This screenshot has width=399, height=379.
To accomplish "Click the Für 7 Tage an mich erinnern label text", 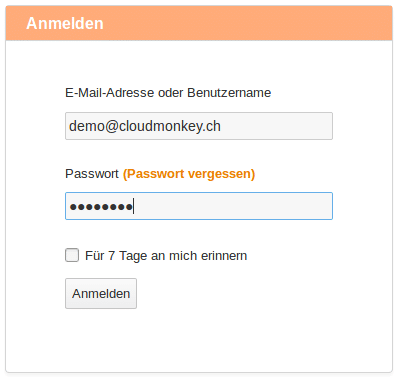I will (166, 256).
